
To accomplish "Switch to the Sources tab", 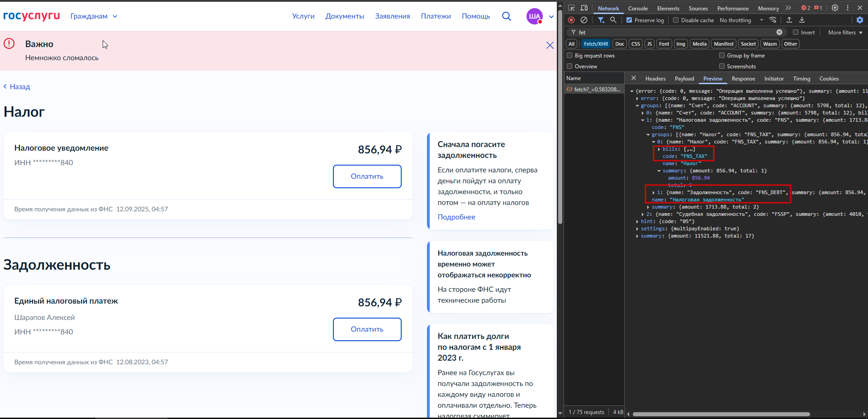I will click(698, 8).
